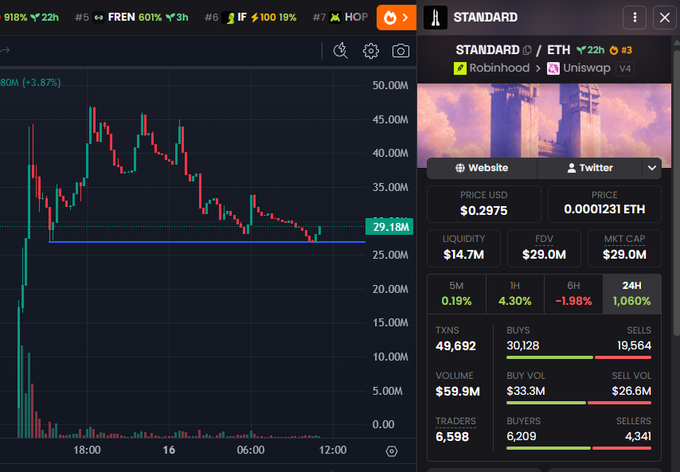This screenshot has width=680, height=472.
Task: Click the +3.87% change label on chart
Action: (x=42, y=82)
